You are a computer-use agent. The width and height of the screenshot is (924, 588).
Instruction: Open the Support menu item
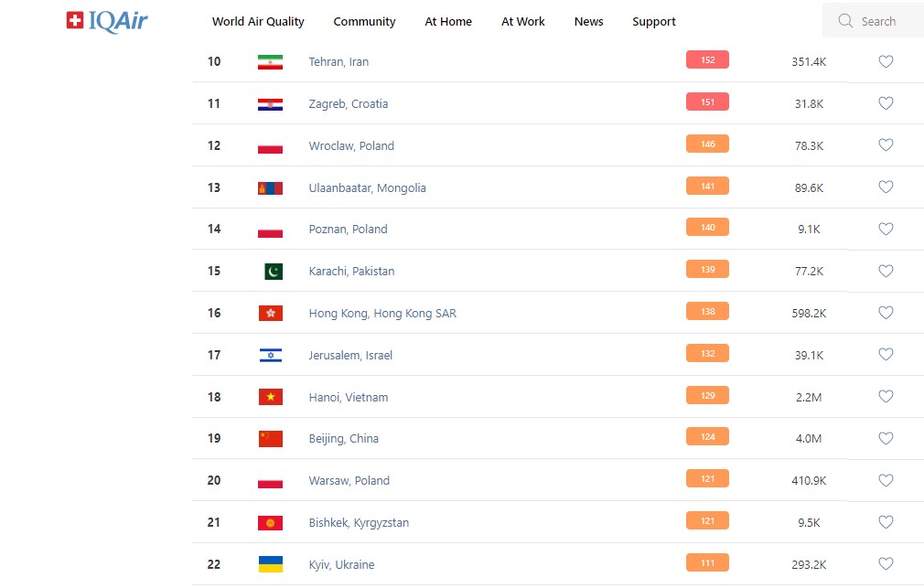pos(654,22)
